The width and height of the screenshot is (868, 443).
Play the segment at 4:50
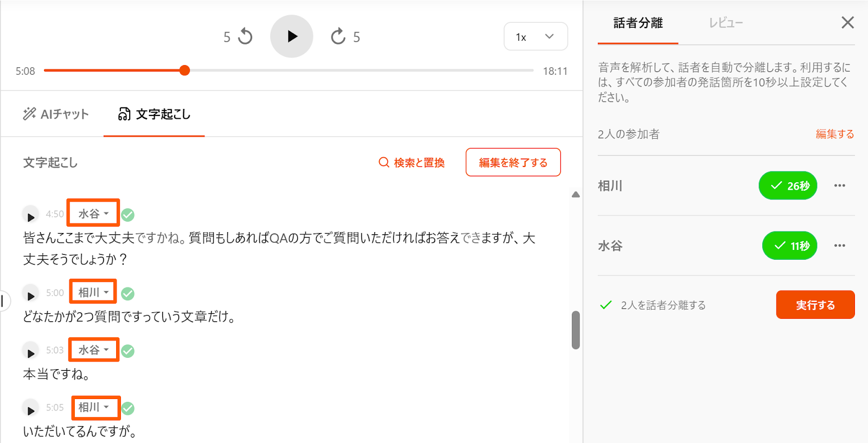[30, 215]
